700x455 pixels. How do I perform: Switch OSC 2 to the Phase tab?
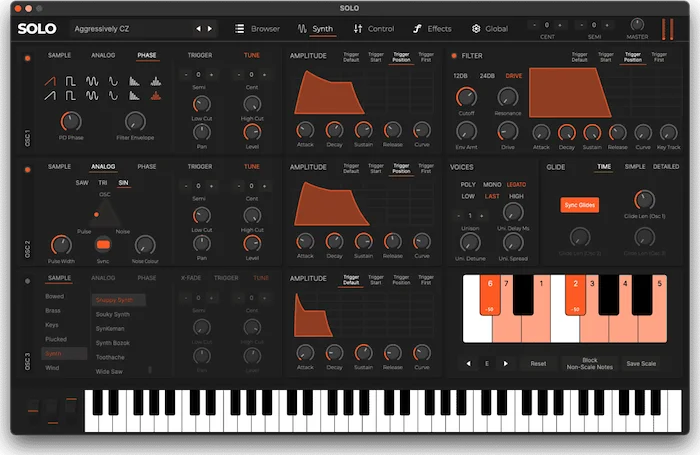(147, 166)
